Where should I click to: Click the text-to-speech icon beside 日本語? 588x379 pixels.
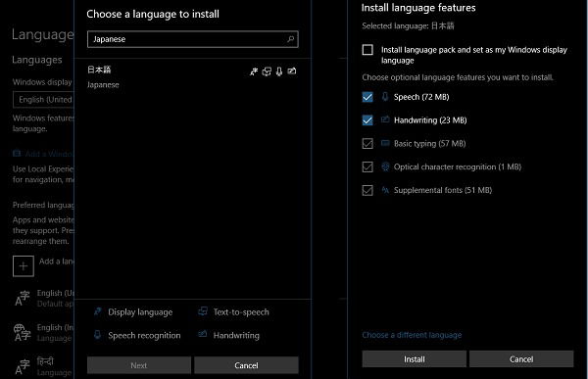tap(267, 71)
